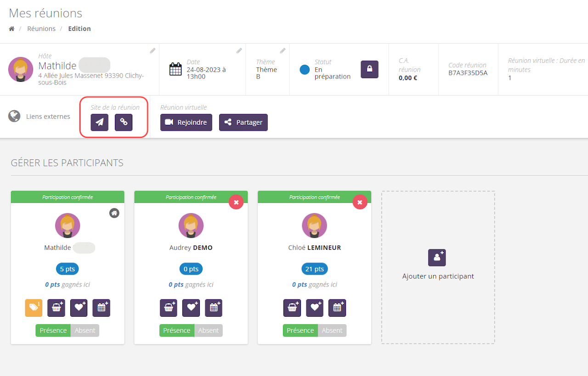Screen dimensions: 588x376
Task: Click the home breadcrumb icon
Action: coord(12,28)
